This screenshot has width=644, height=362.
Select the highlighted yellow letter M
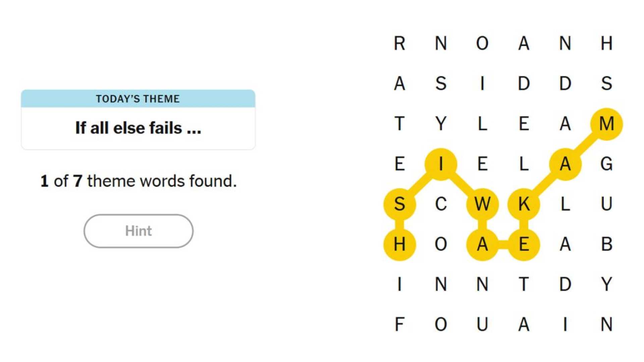pos(607,124)
